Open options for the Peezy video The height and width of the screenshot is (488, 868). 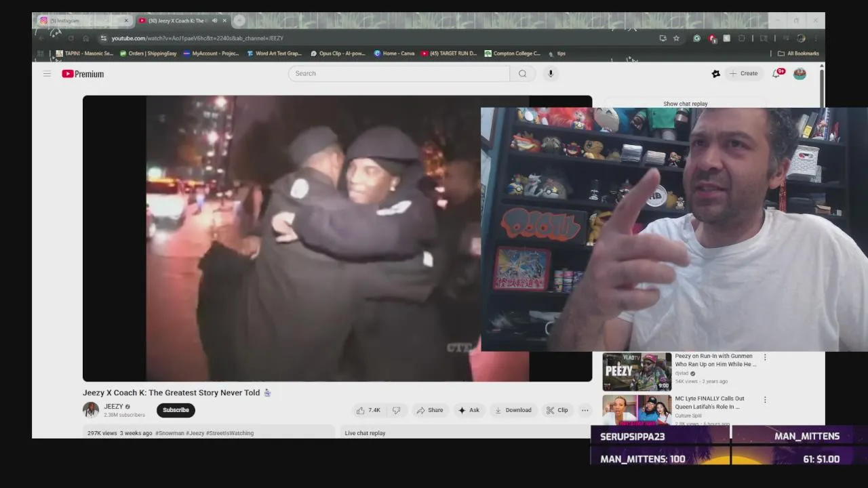[765, 357]
